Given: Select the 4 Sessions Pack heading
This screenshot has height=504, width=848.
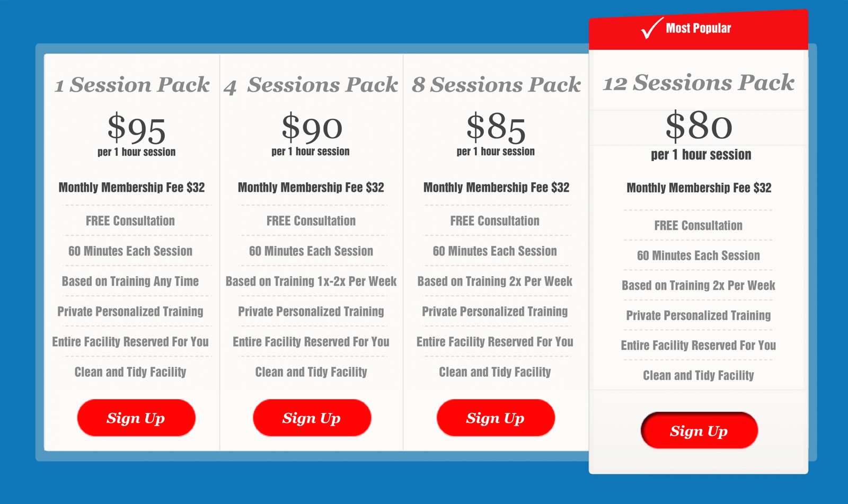Looking at the screenshot, I should [311, 85].
